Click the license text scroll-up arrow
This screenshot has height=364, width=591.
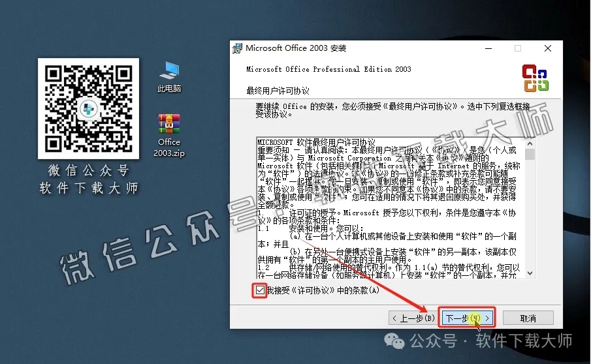pyautogui.click(x=530, y=144)
